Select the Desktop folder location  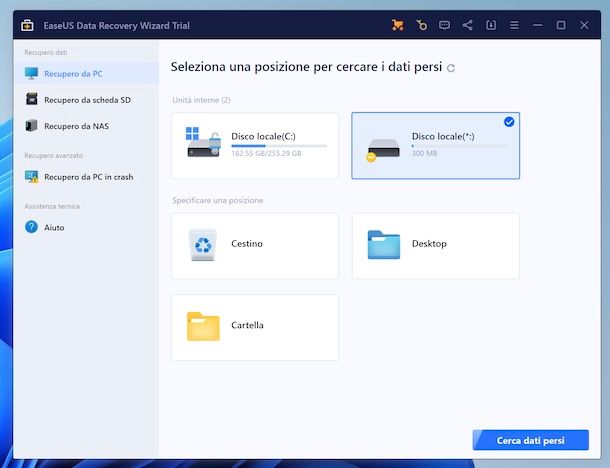click(435, 246)
